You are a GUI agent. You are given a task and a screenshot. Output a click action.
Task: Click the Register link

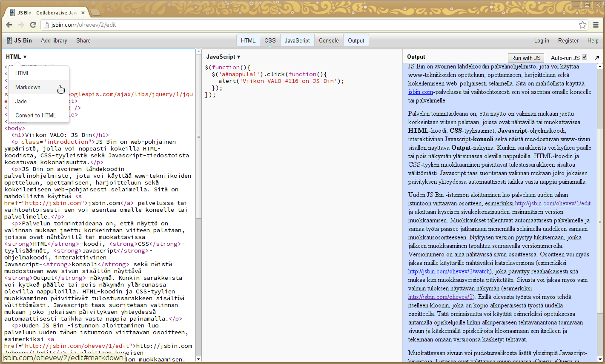(x=568, y=40)
